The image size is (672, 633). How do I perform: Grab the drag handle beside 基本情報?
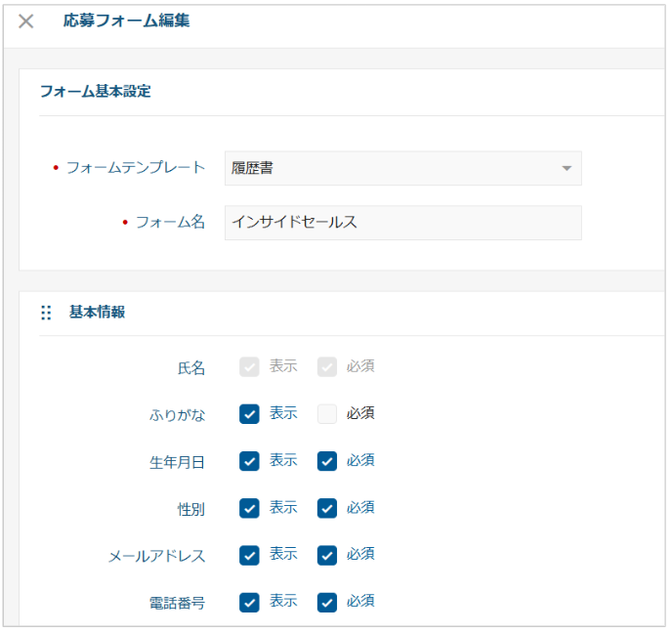pyautogui.click(x=46, y=313)
